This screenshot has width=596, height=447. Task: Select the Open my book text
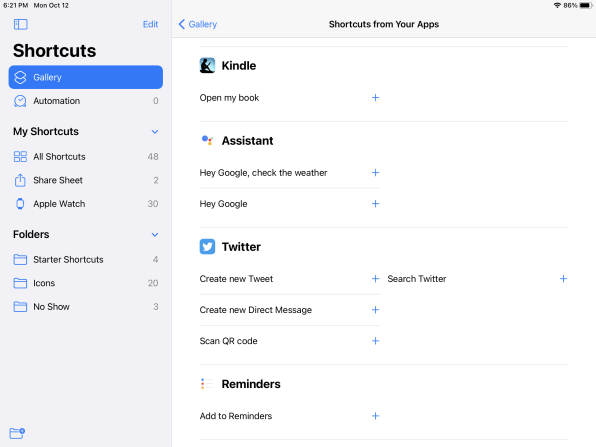click(229, 98)
